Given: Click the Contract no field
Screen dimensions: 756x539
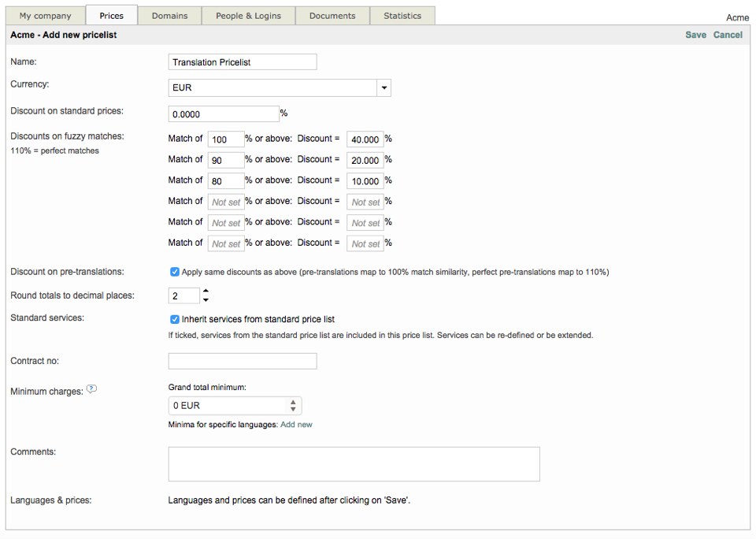Looking at the screenshot, I should point(243,361).
